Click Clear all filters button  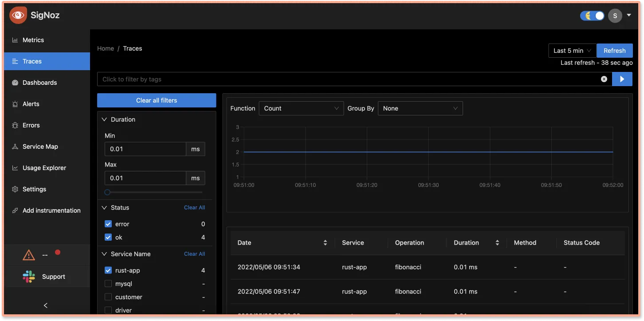point(157,100)
